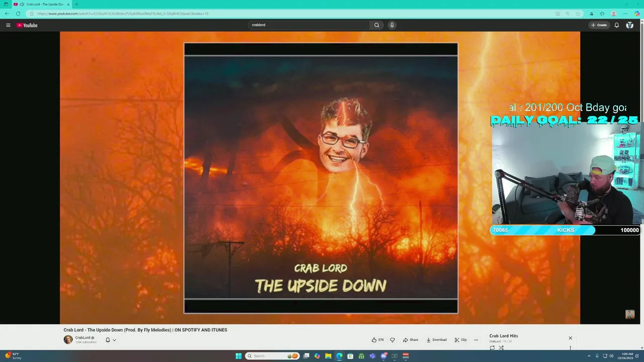Switch to Microsoft Edge on taskbar
The image size is (644, 362).
point(339,356)
